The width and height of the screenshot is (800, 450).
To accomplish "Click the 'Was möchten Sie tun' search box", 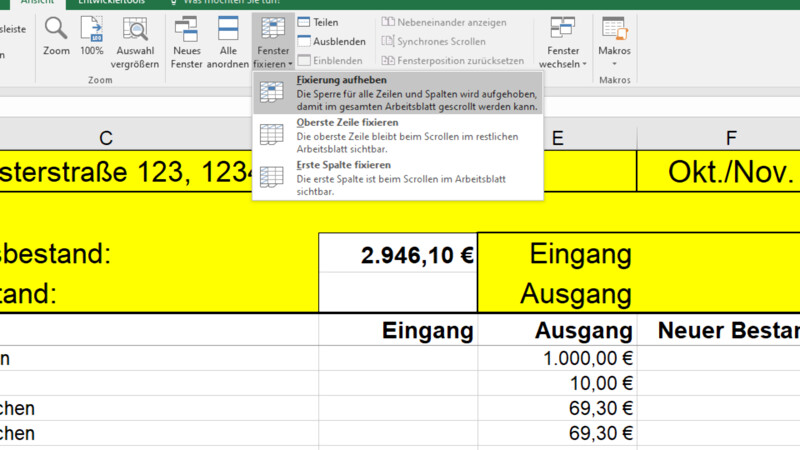I will pyautogui.click(x=225, y=3).
